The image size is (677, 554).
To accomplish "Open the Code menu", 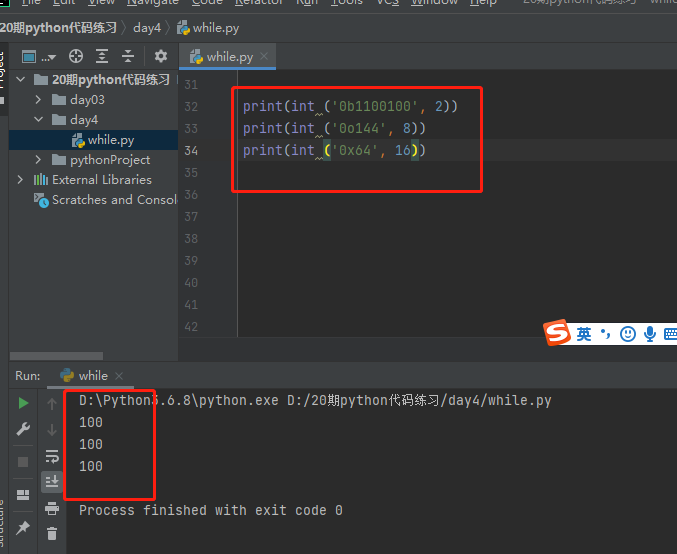I will (x=207, y=3).
